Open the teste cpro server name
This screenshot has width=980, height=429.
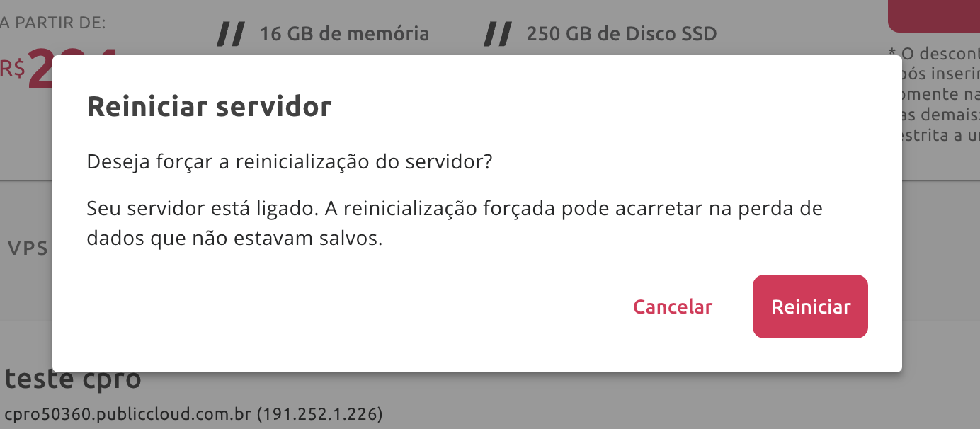coord(73,379)
